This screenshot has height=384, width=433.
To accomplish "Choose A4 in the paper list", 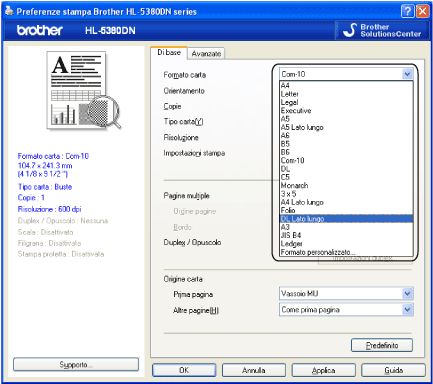I will coord(346,85).
